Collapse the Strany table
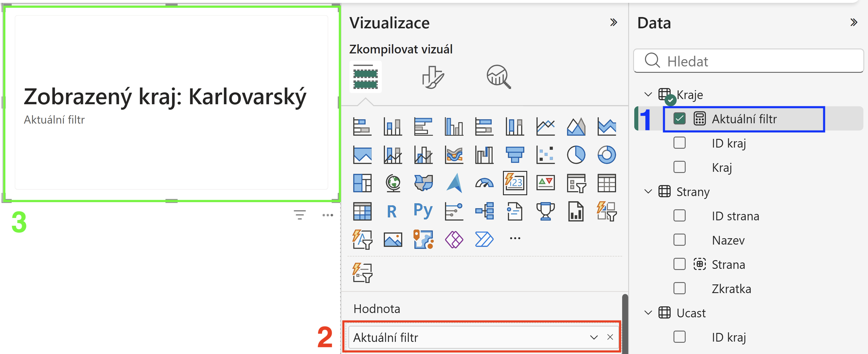This screenshot has width=868, height=354. click(648, 191)
